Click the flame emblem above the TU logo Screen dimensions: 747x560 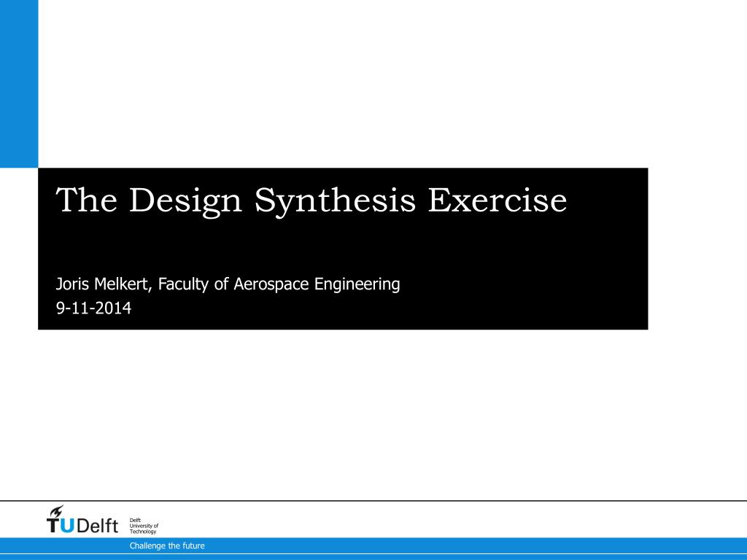coord(56,511)
